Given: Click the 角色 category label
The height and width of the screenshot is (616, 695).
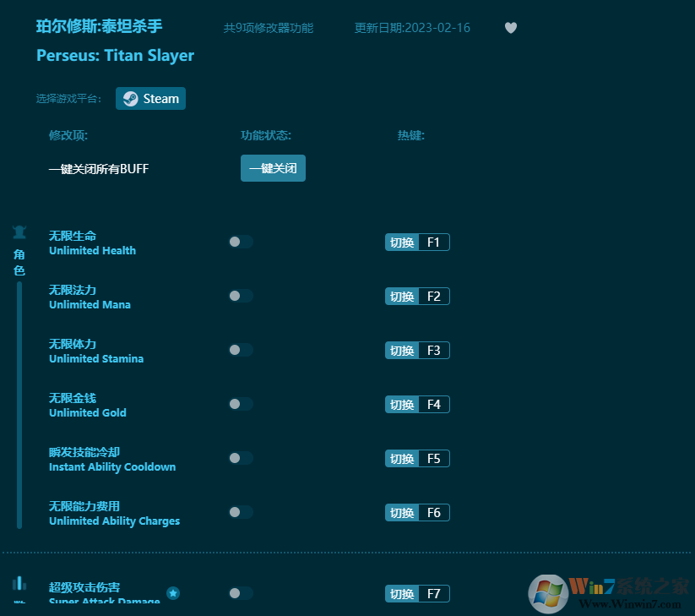Looking at the screenshot, I should point(19,263).
